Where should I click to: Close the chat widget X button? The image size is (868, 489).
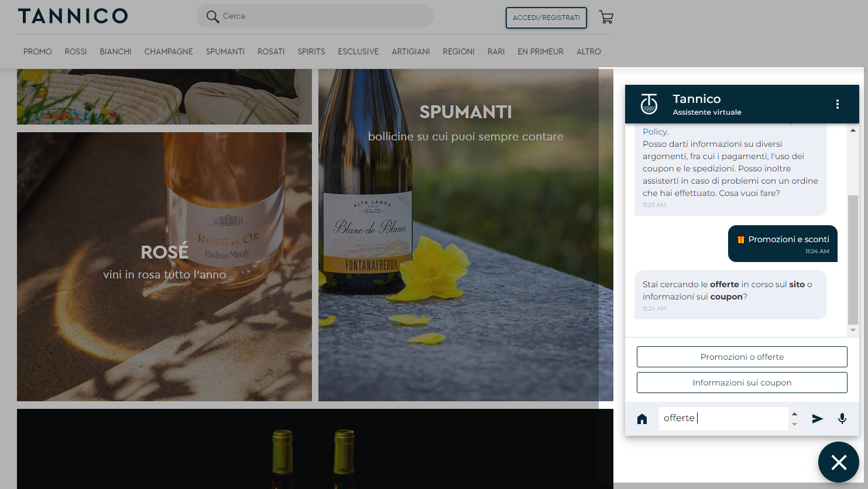pyautogui.click(x=839, y=462)
